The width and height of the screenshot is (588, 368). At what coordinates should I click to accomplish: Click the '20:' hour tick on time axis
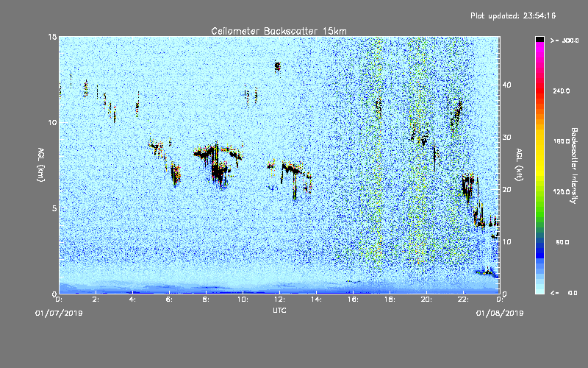pyautogui.click(x=427, y=300)
